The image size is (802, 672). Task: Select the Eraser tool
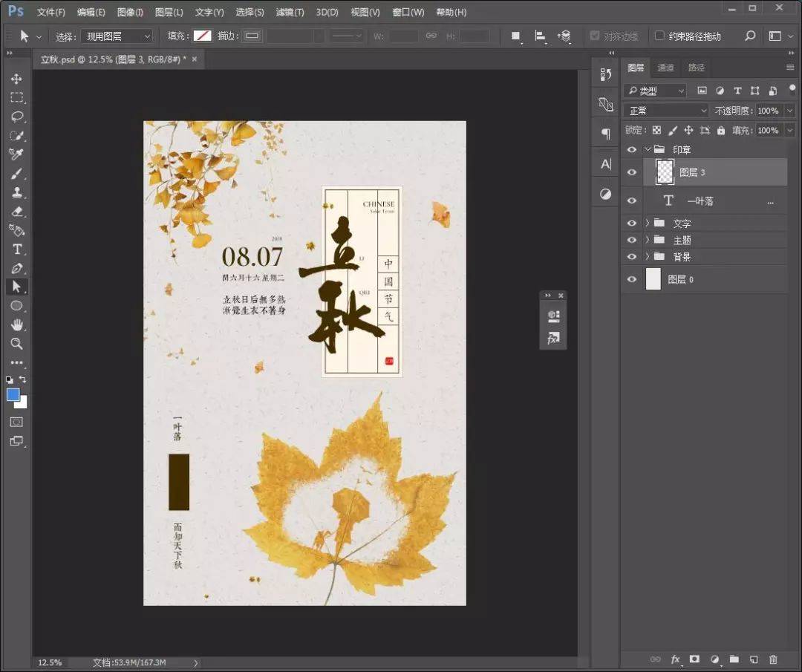click(x=16, y=211)
